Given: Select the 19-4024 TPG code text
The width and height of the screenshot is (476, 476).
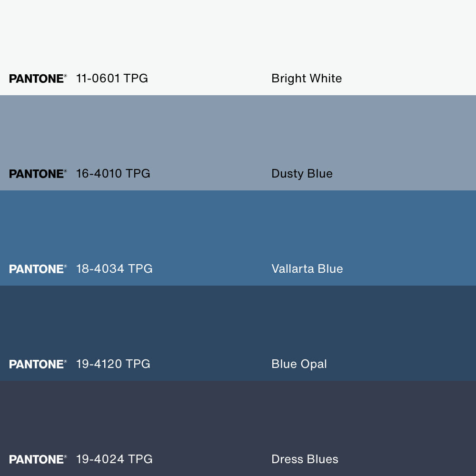Looking at the screenshot, I should [114, 459].
